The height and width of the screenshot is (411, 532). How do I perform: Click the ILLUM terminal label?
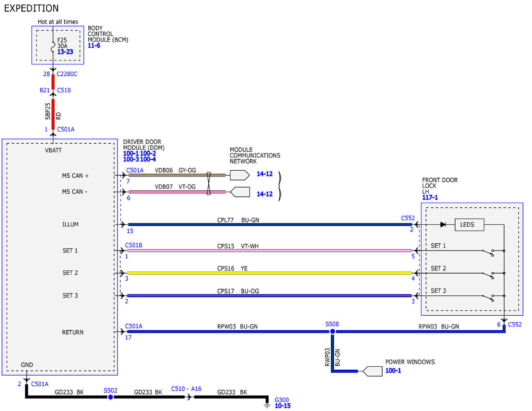tap(70, 224)
